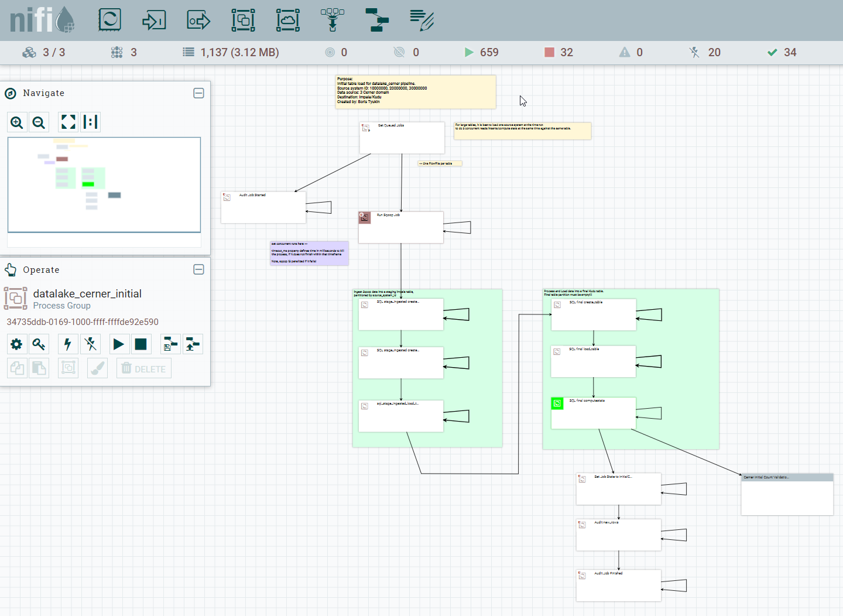
Task: Click the Output Port toolbar icon
Action: pos(198,20)
